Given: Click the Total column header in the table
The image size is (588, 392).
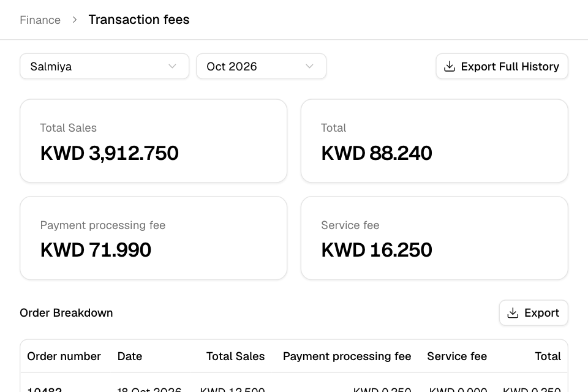Looking at the screenshot, I should tap(548, 356).
